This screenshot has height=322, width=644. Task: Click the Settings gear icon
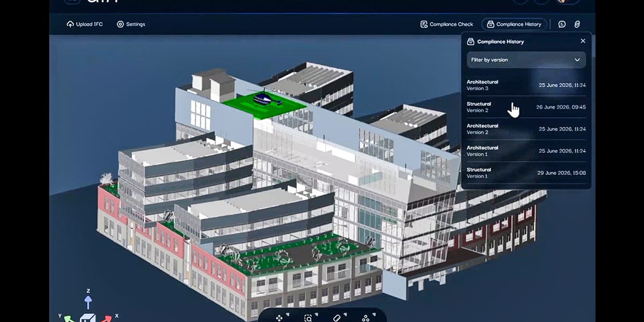[120, 24]
